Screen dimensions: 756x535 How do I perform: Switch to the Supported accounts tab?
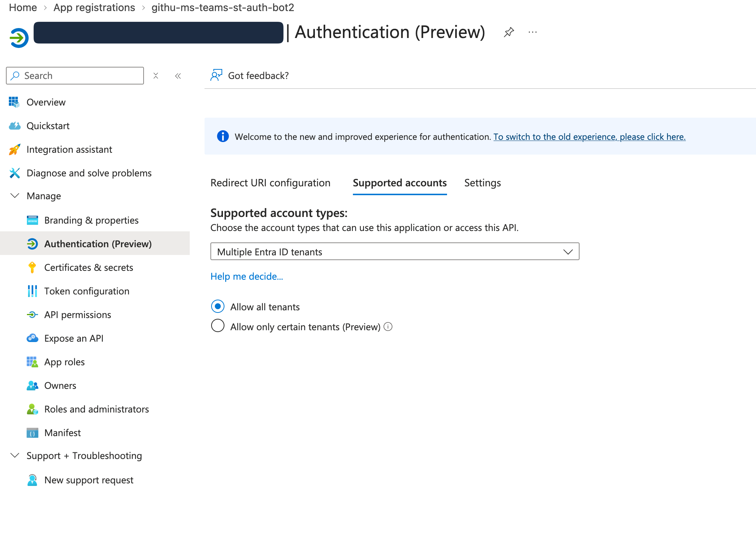click(x=400, y=183)
